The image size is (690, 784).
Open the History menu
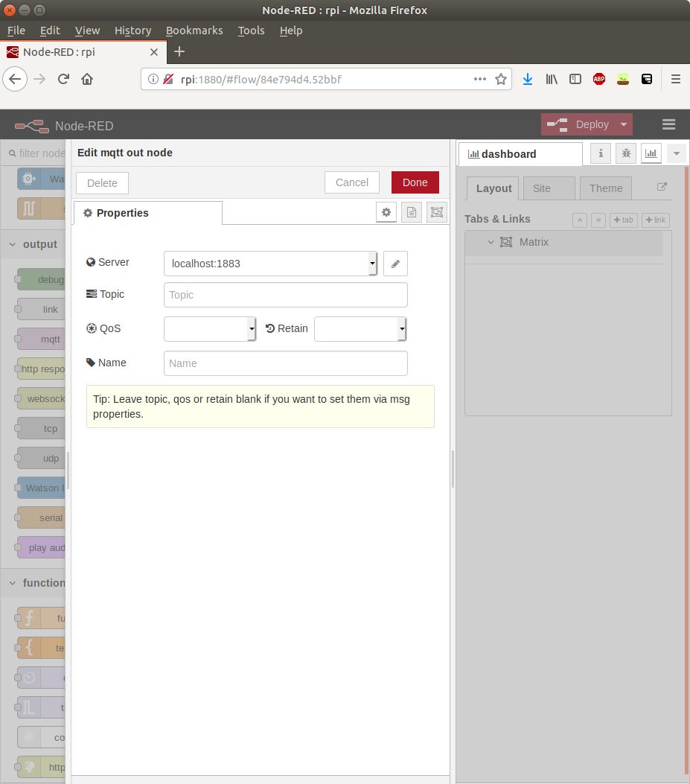coord(132,31)
